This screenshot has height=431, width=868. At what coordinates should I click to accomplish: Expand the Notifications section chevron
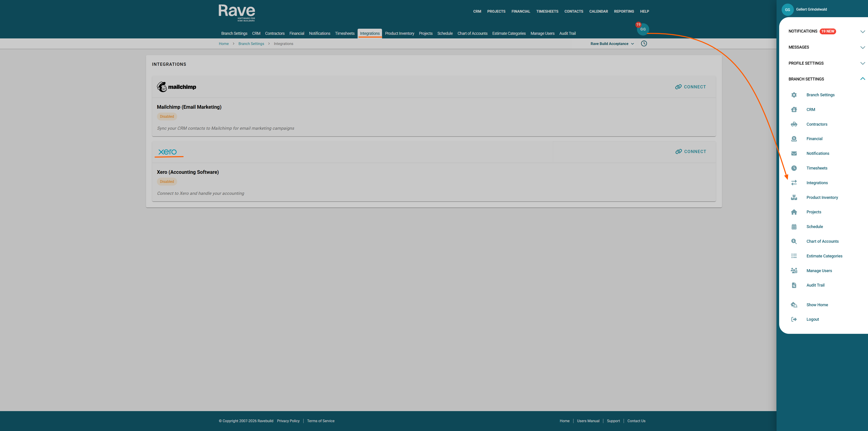(862, 32)
